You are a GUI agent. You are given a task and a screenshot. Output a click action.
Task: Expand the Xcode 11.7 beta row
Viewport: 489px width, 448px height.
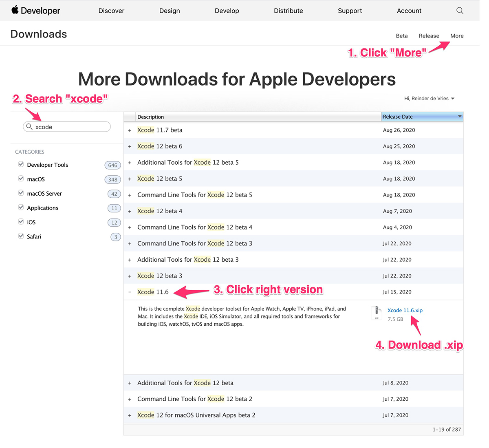point(130,130)
